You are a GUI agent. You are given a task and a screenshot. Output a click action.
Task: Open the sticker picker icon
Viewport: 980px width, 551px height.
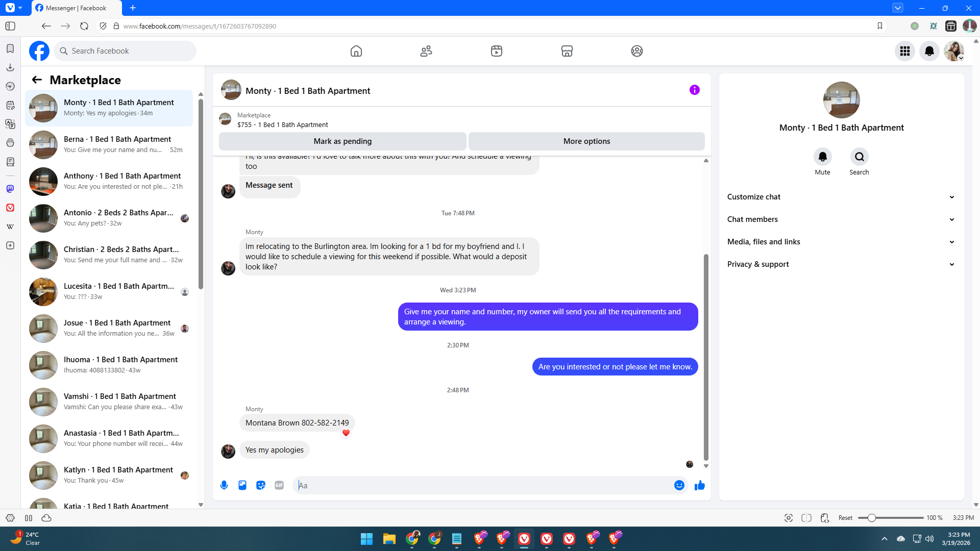261,485
